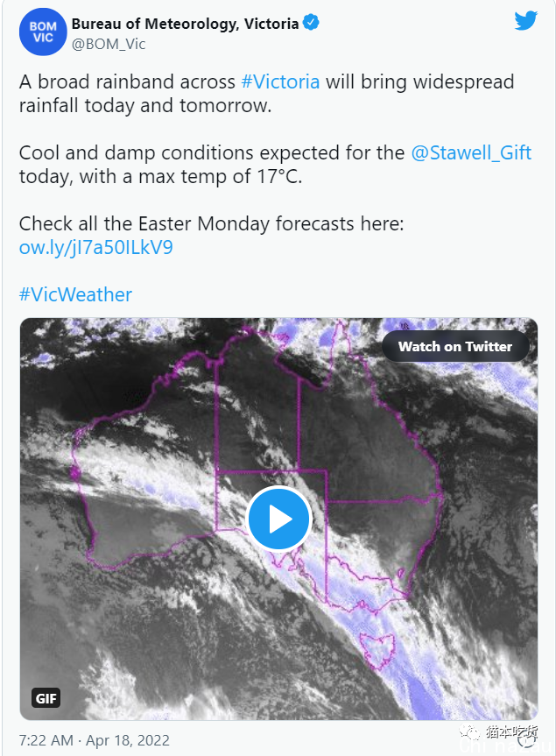Screen dimensions: 556x756
Task: Click the WeChat watermark logo icon
Action: (469, 732)
